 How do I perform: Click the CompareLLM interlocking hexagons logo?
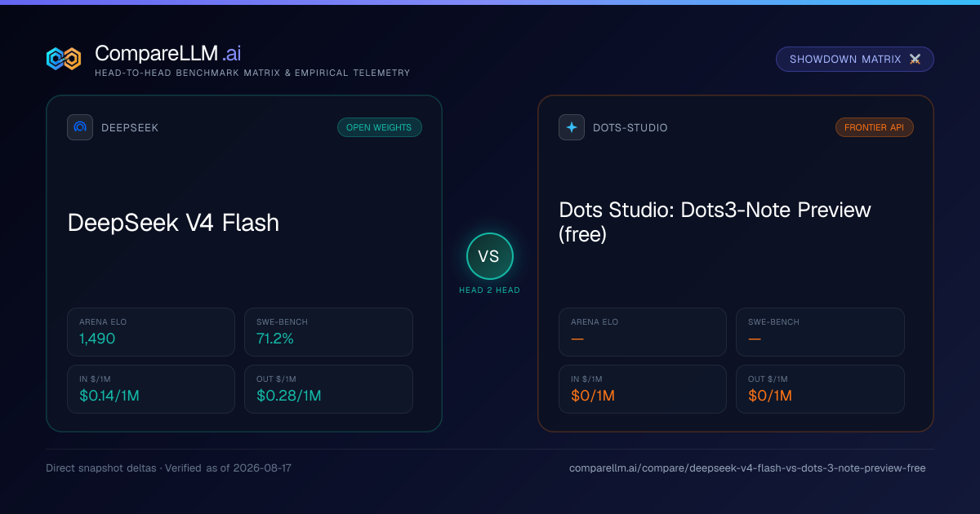coord(64,59)
